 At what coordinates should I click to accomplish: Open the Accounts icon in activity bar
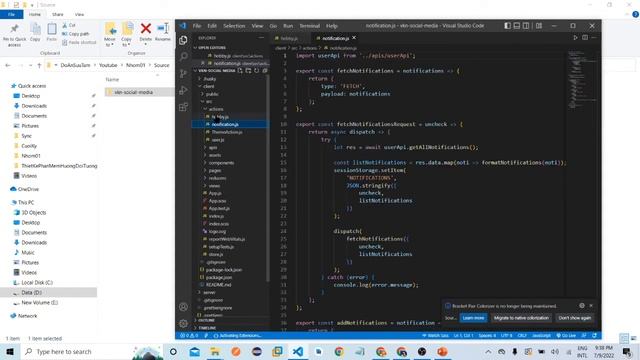183,307
